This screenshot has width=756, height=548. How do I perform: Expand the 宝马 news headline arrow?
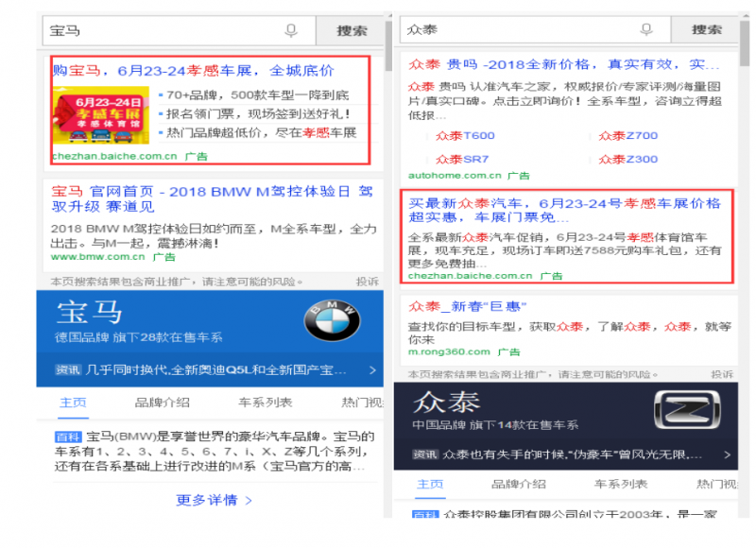(x=372, y=370)
